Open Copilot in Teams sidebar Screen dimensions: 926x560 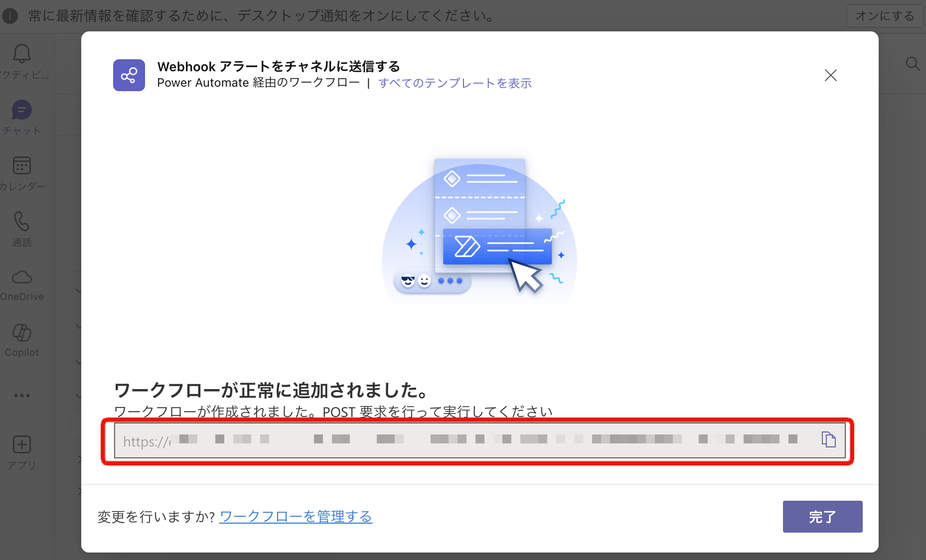tap(22, 341)
